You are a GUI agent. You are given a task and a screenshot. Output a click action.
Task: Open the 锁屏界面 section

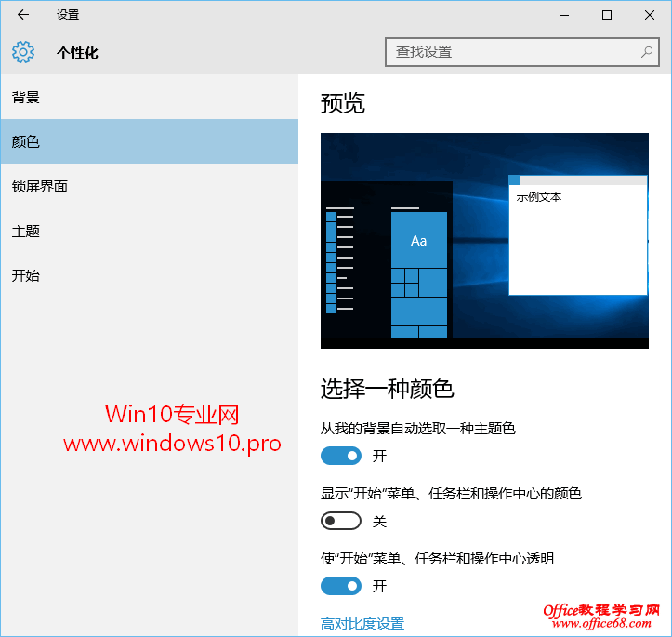click(149, 186)
